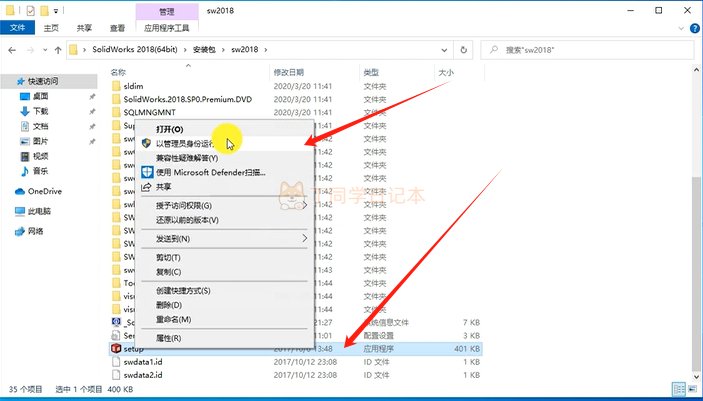Click 此电脑 (This PC) in sidebar
Viewport: 703px width, 401px height.
click(40, 211)
